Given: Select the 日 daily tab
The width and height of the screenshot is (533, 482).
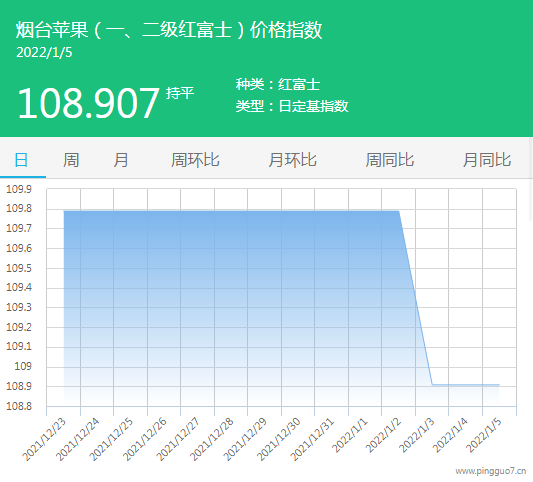Looking at the screenshot, I should (21, 160).
